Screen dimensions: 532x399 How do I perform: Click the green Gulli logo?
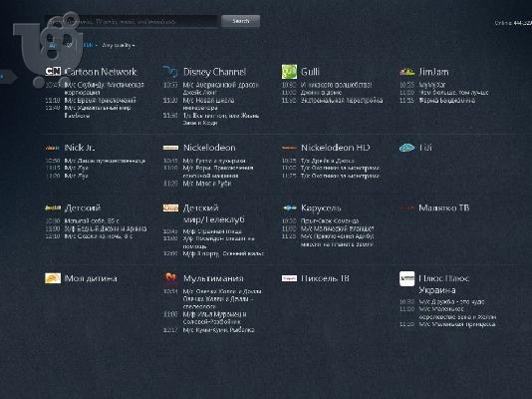[289, 72]
